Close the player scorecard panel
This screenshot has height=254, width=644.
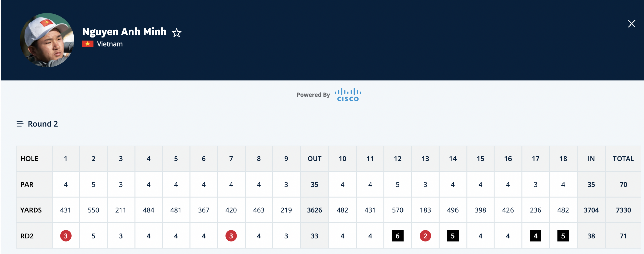(631, 24)
